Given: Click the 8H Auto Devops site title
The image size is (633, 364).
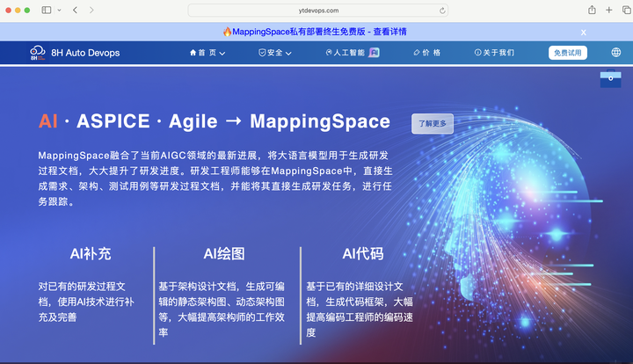Looking at the screenshot, I should point(85,53).
